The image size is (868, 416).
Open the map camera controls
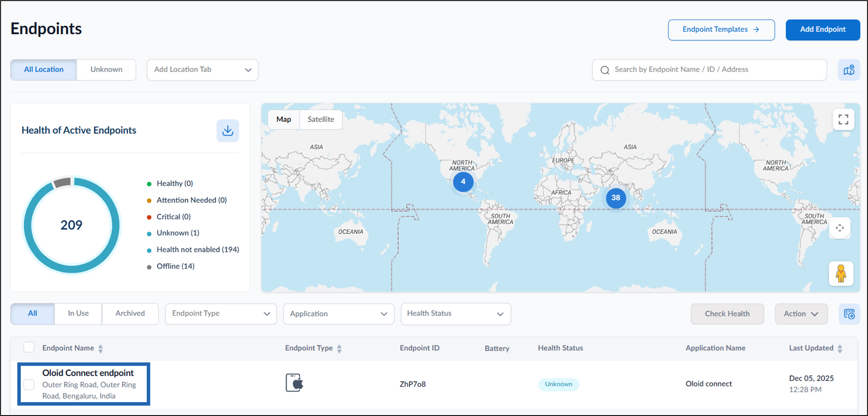[x=840, y=228]
